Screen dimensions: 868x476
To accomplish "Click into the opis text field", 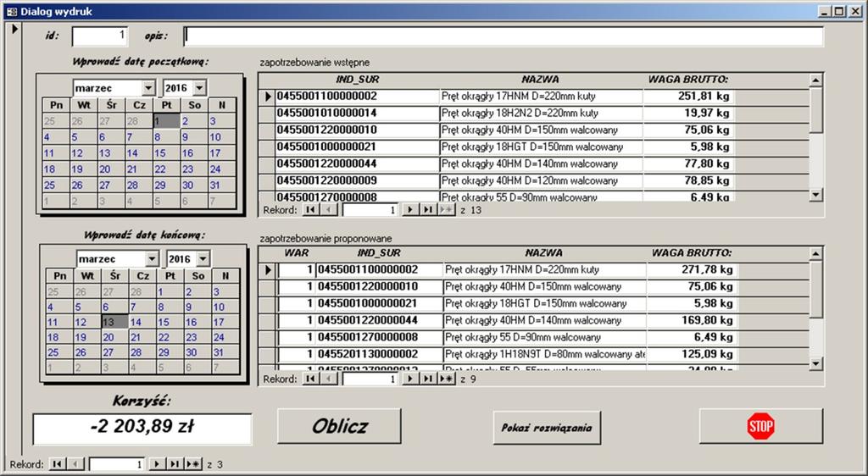I will click(x=504, y=36).
